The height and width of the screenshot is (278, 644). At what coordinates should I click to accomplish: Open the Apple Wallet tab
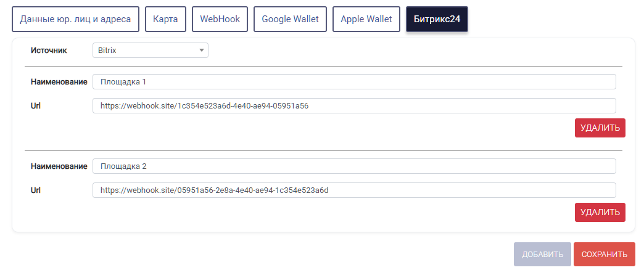point(366,19)
